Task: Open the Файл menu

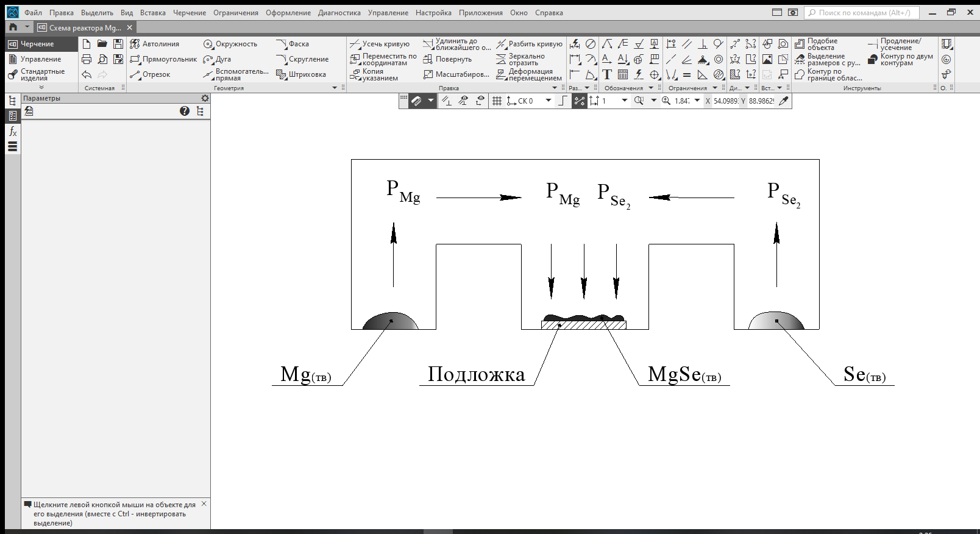Action: (33, 12)
